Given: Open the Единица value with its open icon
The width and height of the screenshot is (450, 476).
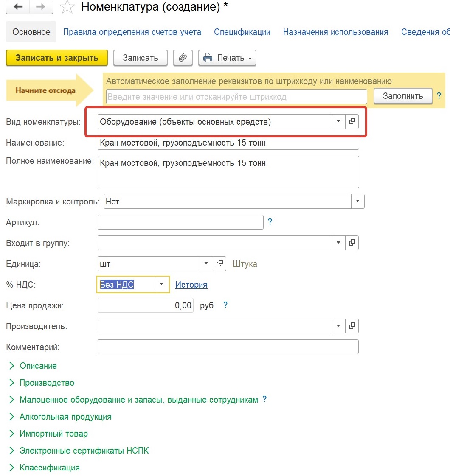Looking at the screenshot, I should pos(219,263).
